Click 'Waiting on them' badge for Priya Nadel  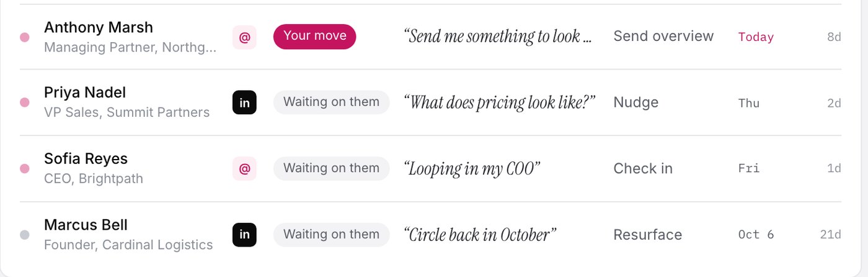(332, 102)
